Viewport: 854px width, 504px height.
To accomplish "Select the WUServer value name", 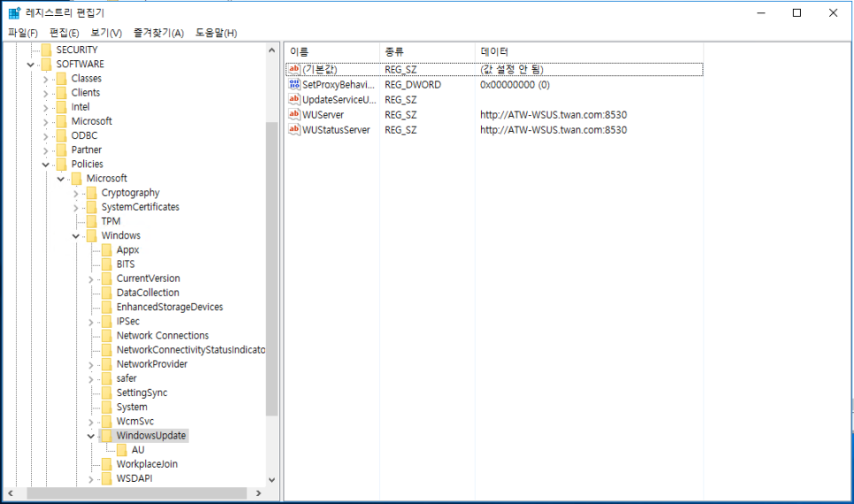I will 323,115.
